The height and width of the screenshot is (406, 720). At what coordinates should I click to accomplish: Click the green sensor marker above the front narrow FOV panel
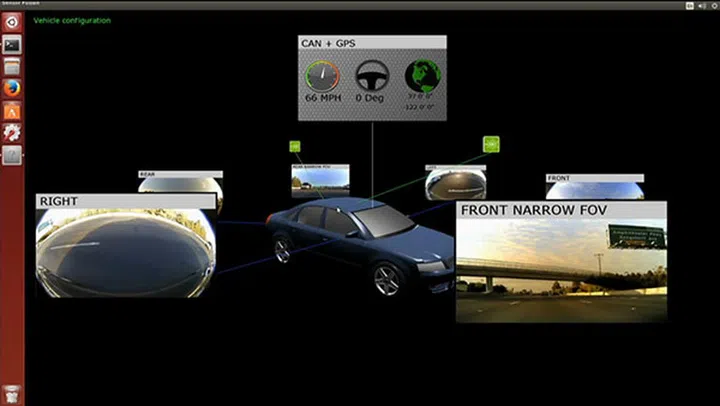pyautogui.click(x=491, y=144)
